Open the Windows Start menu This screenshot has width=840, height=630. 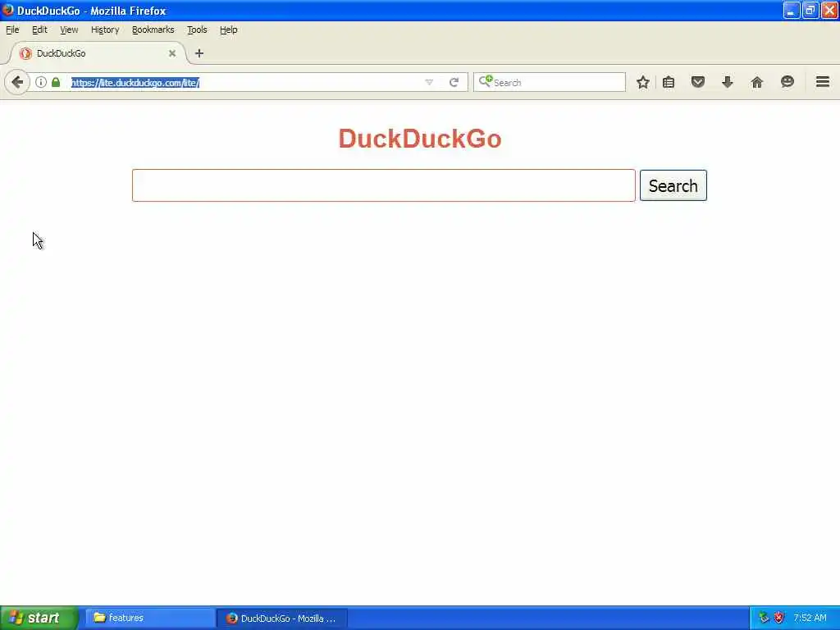(x=39, y=618)
